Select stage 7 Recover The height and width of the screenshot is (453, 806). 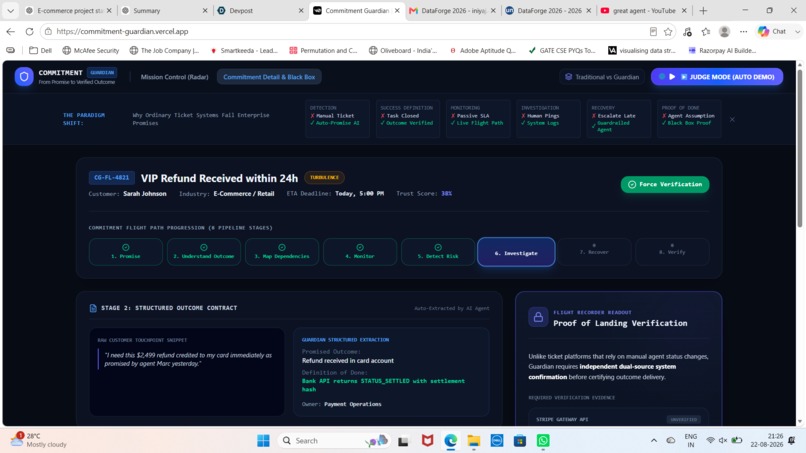594,252
